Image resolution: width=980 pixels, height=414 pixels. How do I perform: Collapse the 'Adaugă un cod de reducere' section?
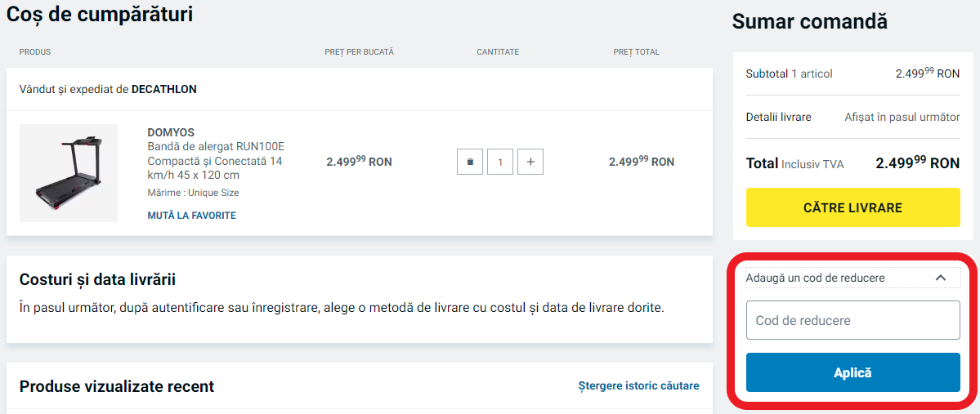(853, 278)
